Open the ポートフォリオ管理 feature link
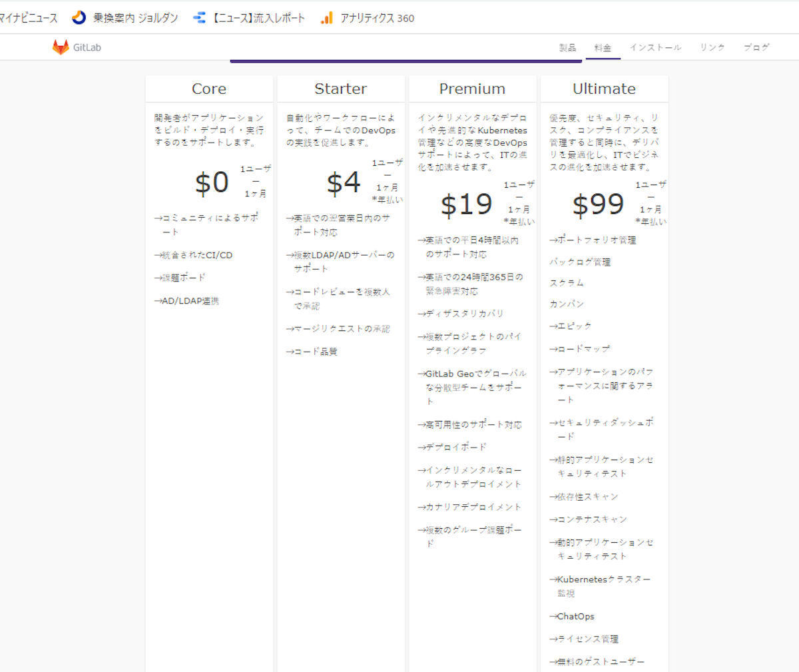This screenshot has width=799, height=672. pos(593,240)
